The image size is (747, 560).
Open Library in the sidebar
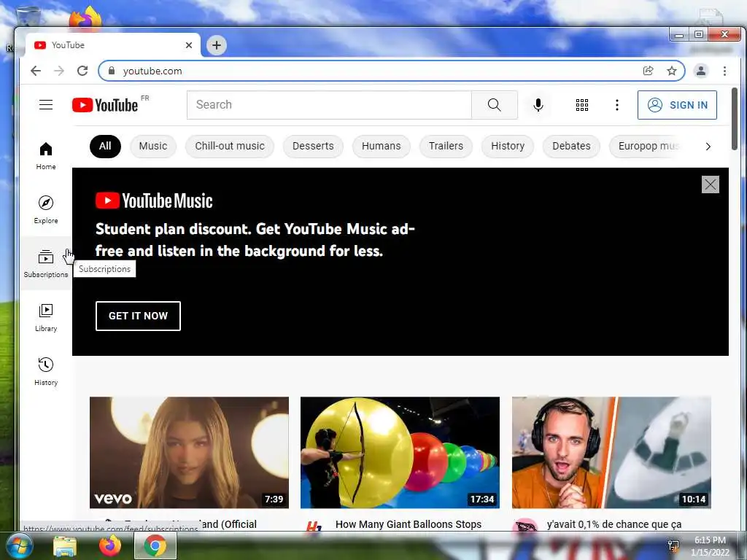pyautogui.click(x=46, y=318)
